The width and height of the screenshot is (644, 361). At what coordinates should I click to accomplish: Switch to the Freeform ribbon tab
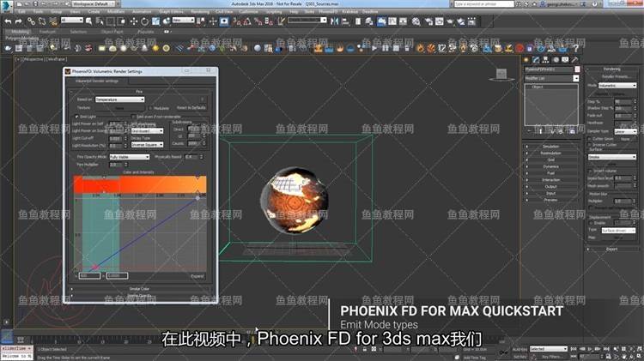click(x=47, y=32)
